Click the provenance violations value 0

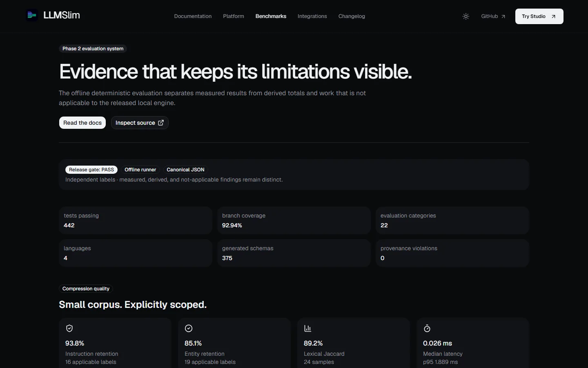[x=383, y=258]
